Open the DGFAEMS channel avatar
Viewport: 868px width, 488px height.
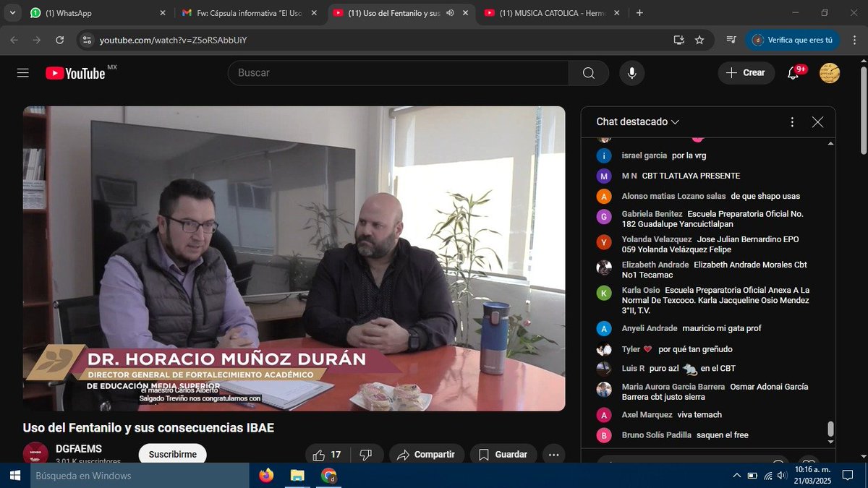click(x=35, y=453)
